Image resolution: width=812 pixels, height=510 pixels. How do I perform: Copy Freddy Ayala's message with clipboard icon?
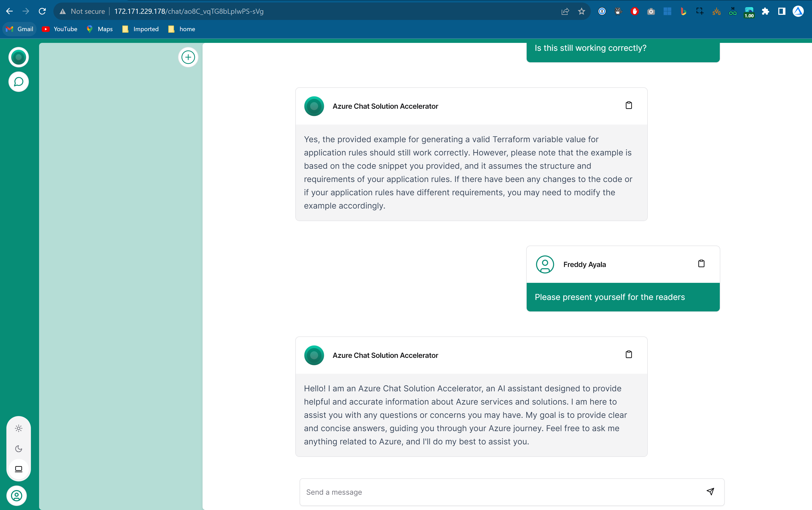coord(701,264)
